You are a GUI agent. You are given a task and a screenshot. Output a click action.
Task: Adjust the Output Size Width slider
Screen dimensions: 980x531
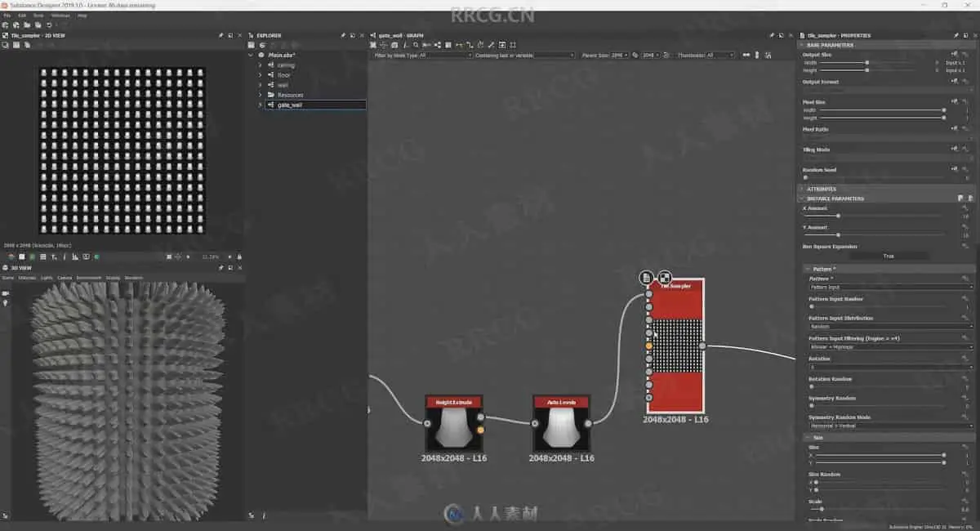point(866,62)
